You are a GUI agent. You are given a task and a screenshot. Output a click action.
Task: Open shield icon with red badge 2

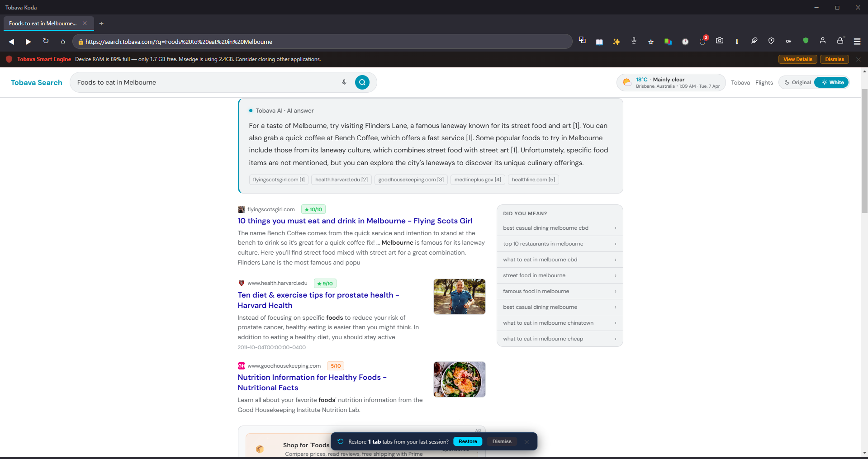coord(702,41)
